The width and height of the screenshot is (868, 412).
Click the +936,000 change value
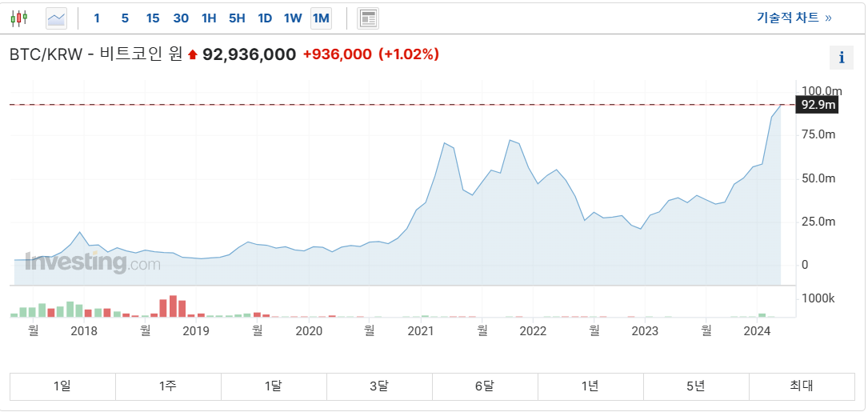[337, 54]
